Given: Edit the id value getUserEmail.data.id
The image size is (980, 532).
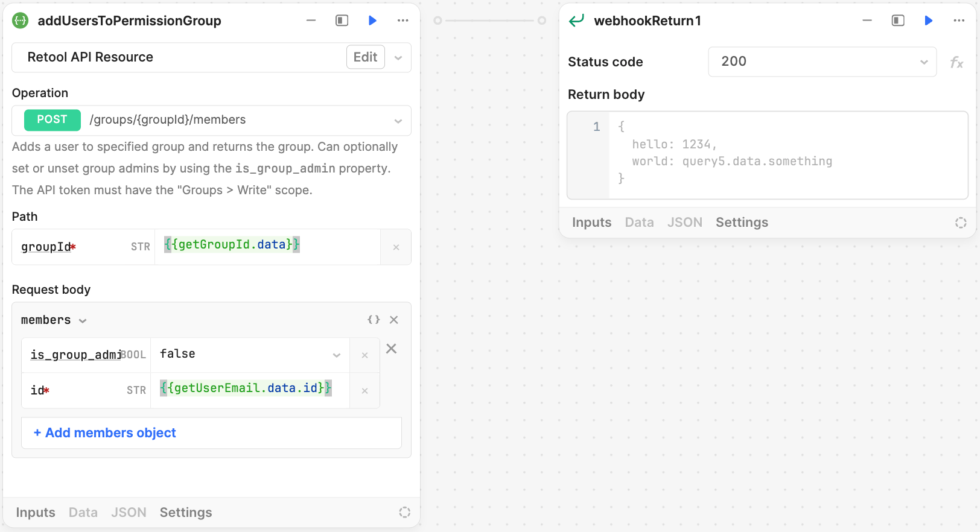Looking at the screenshot, I should click(250, 390).
